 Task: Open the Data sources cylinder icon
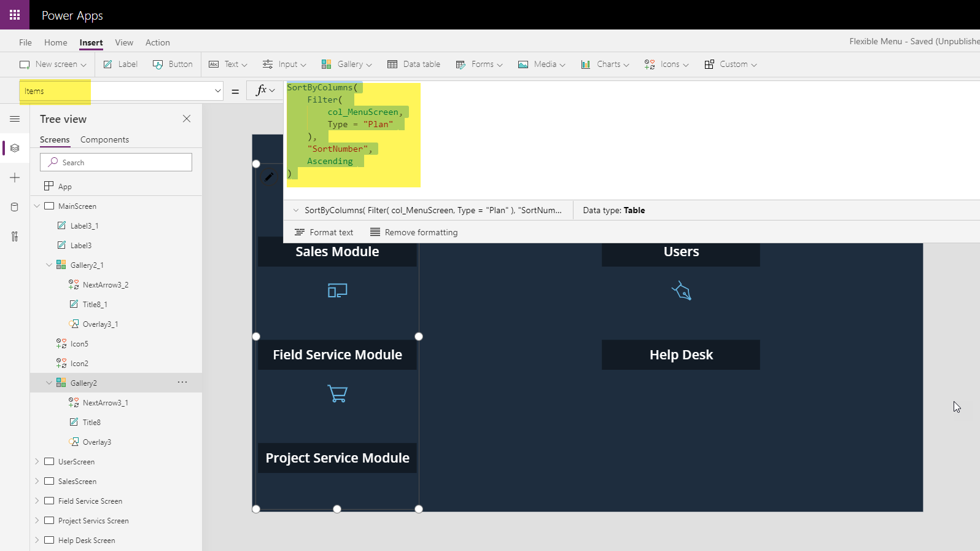click(x=15, y=207)
